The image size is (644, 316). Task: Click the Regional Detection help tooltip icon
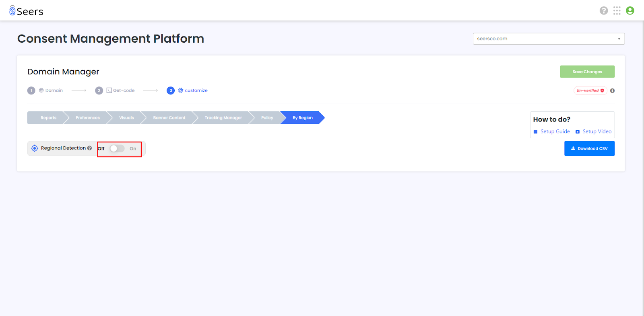click(x=89, y=148)
